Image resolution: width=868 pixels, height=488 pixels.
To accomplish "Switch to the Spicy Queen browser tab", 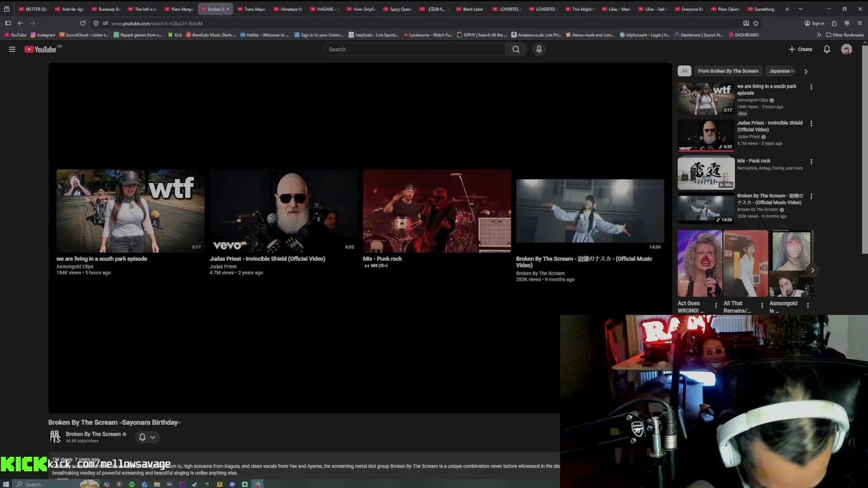I will point(398,9).
